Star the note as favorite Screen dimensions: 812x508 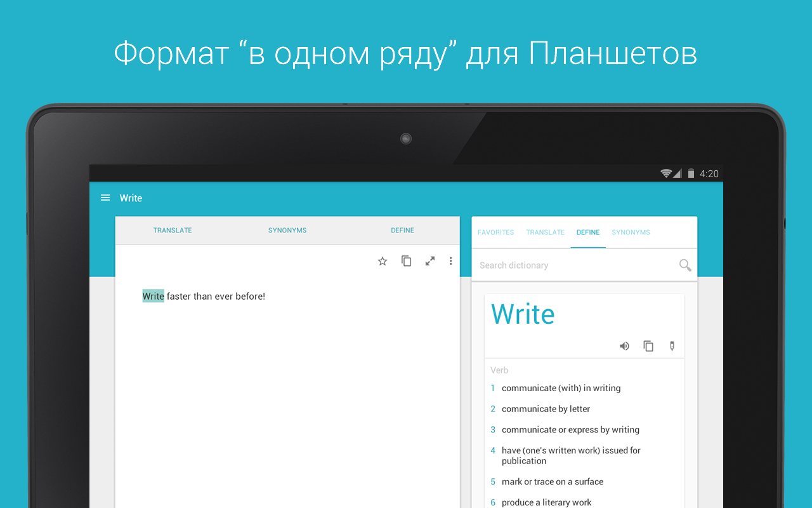383,261
